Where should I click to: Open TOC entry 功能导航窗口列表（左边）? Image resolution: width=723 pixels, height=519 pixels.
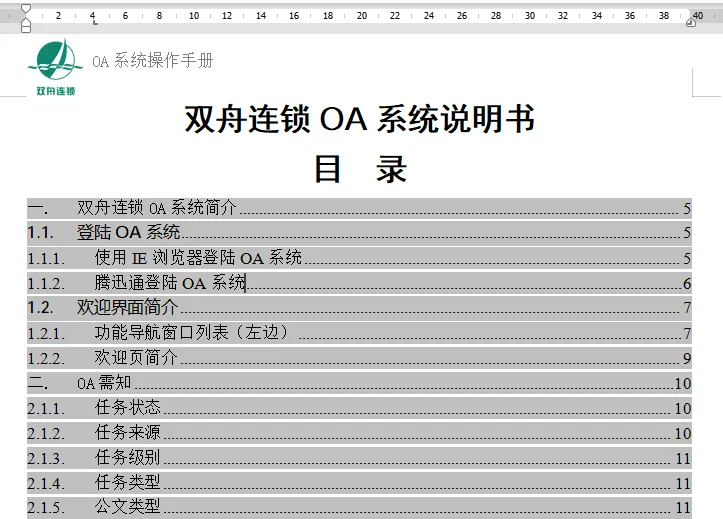click(x=359, y=333)
